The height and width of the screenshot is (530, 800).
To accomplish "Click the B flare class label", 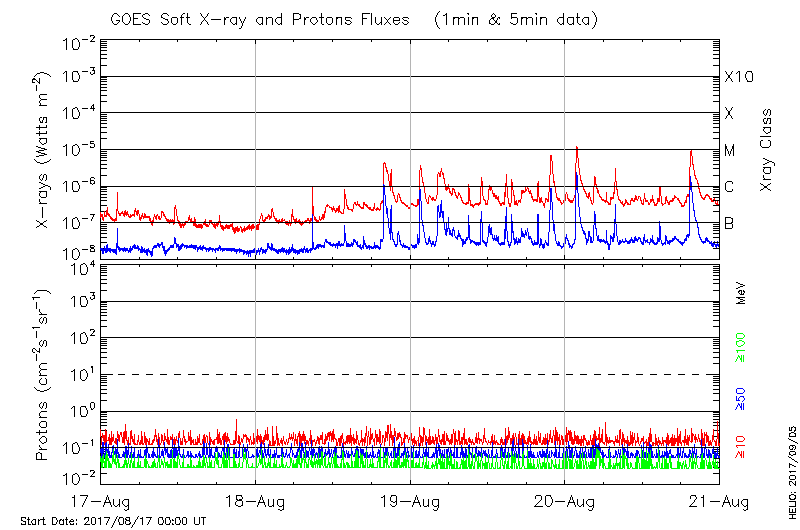I will click(x=729, y=223).
